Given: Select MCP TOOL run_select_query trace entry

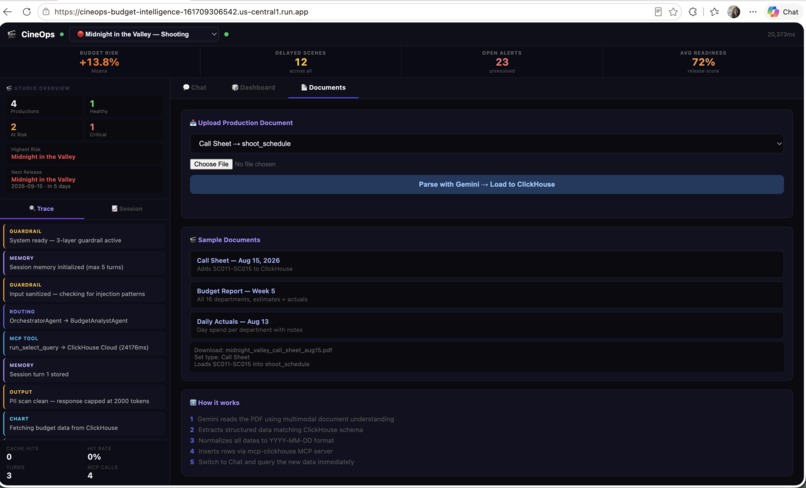Looking at the screenshot, I should (x=84, y=343).
